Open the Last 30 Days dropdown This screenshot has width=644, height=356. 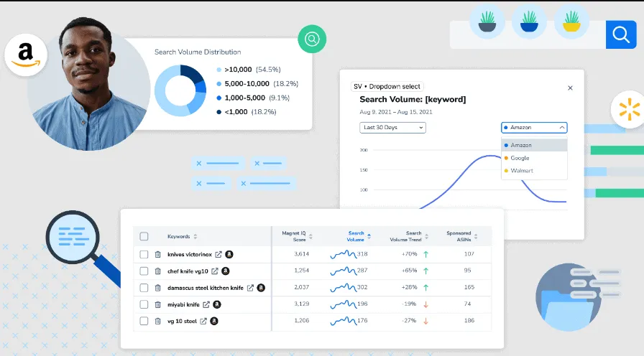point(392,128)
